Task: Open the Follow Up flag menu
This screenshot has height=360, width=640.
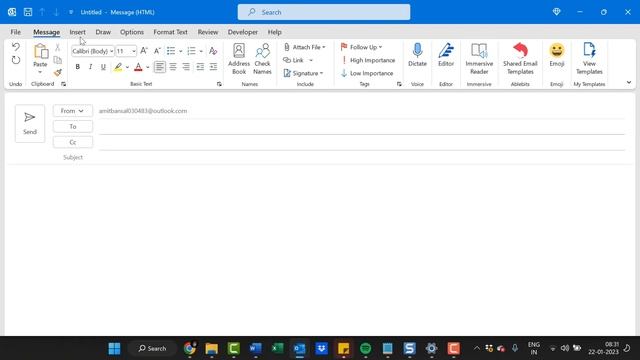Action: tap(361, 47)
